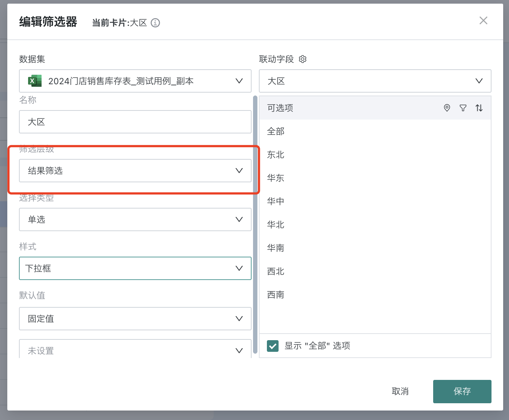Choose the 全部 option in list
The image size is (509, 420).
click(276, 131)
